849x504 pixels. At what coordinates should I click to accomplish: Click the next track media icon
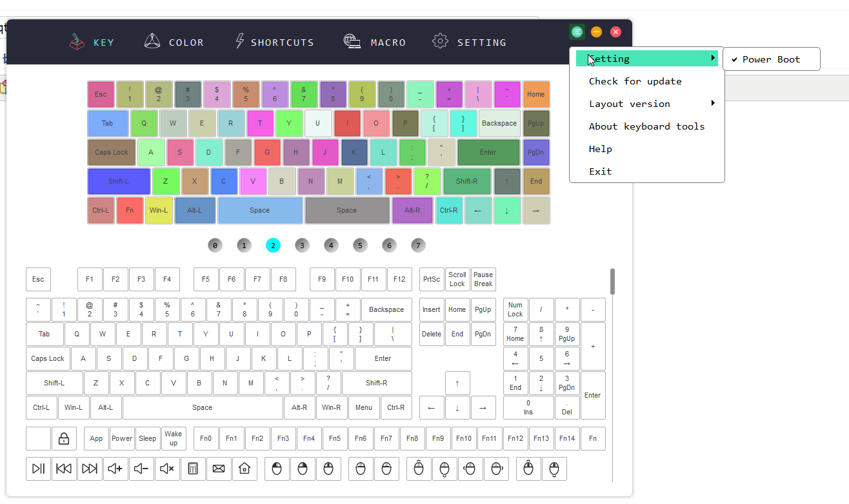pos(90,469)
